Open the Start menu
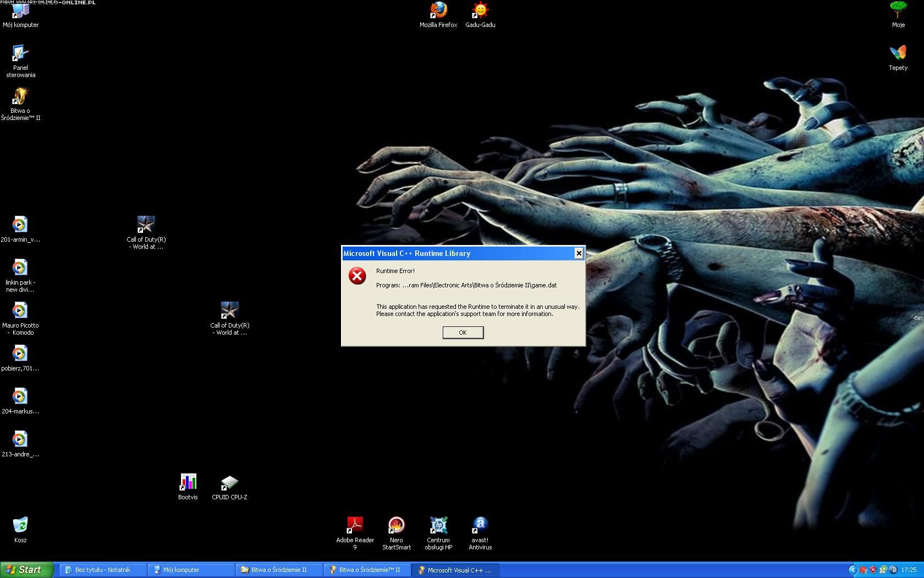924x578 pixels. (x=26, y=570)
